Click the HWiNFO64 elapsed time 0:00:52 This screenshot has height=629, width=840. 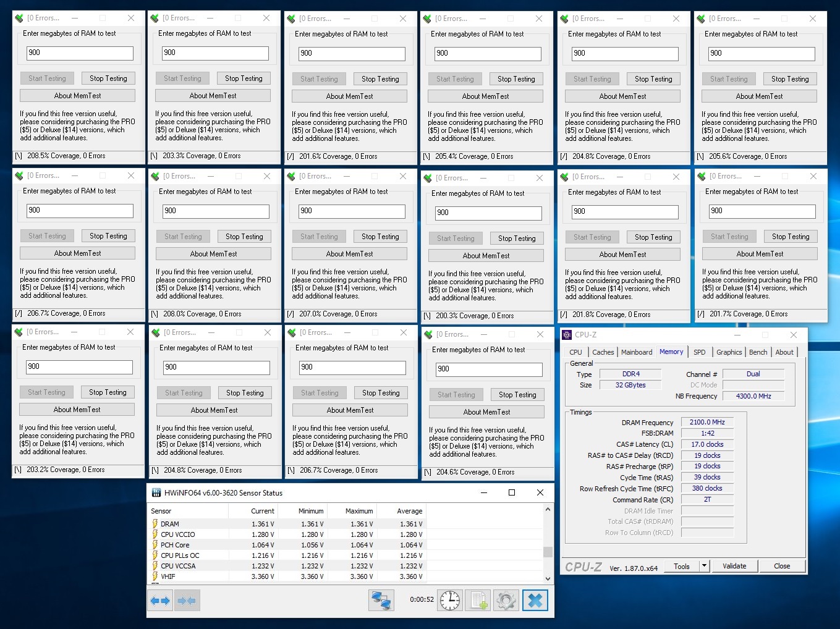(422, 600)
